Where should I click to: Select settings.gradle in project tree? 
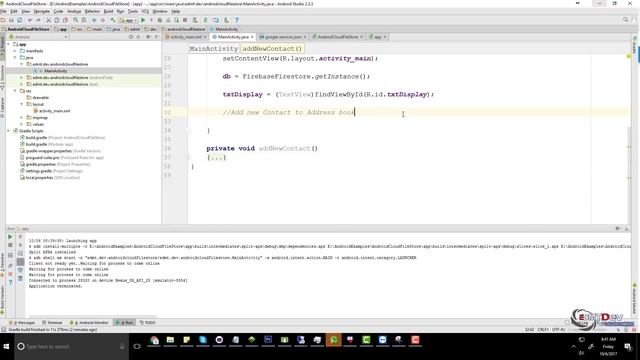point(38,171)
